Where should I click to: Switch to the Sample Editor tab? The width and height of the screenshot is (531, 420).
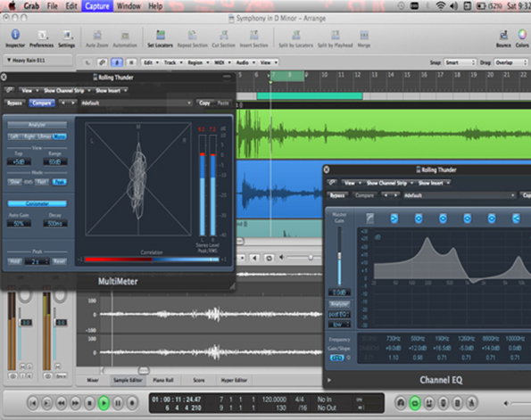coord(128,380)
